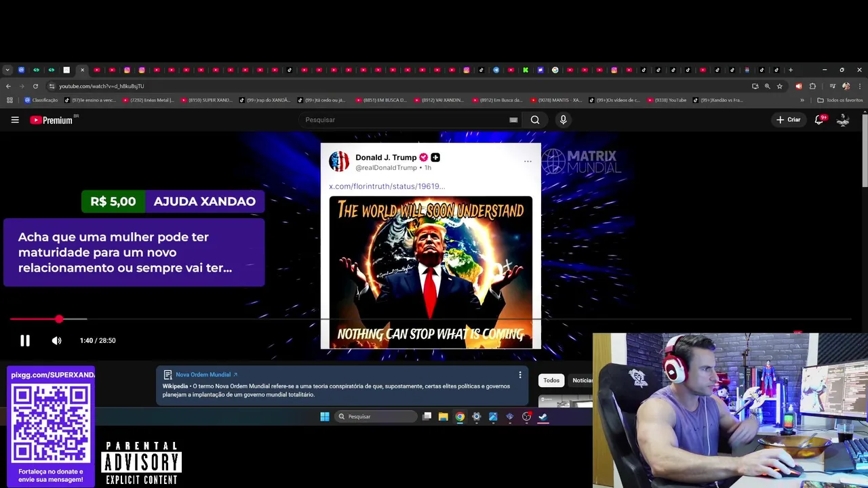Open File Explorer from the taskbar
Viewport: 868px width, 488px height.
443,417
